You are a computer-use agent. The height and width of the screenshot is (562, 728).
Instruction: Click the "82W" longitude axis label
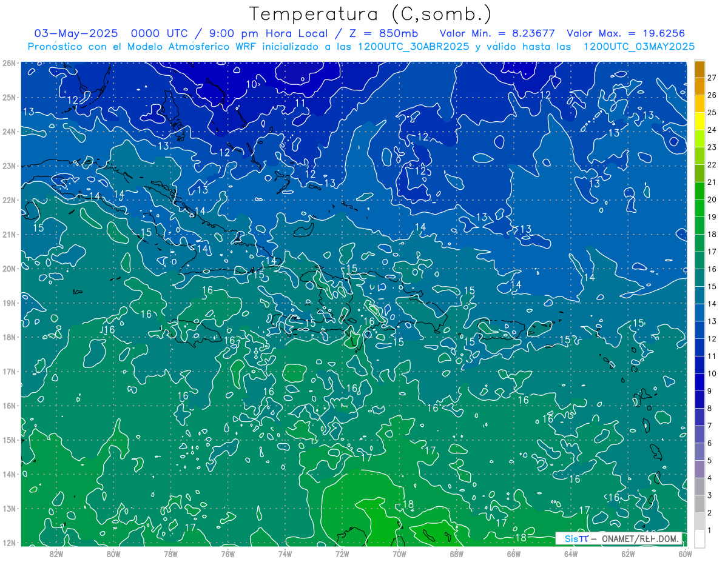click(x=56, y=554)
